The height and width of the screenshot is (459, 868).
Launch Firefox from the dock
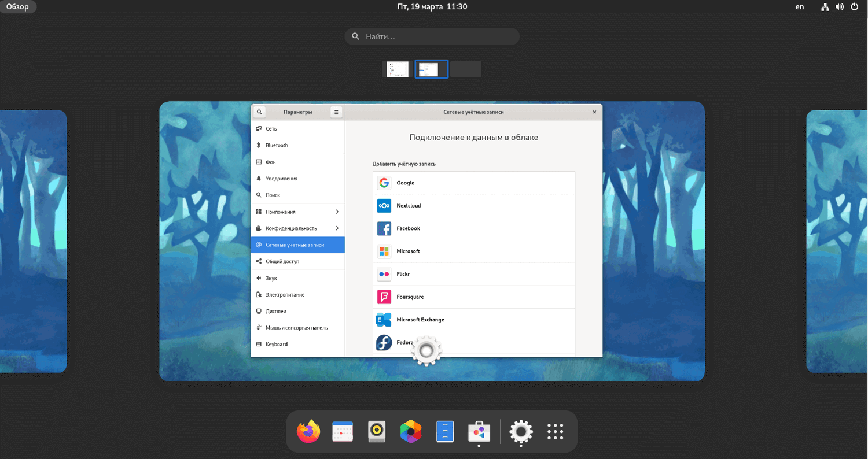[308, 431]
